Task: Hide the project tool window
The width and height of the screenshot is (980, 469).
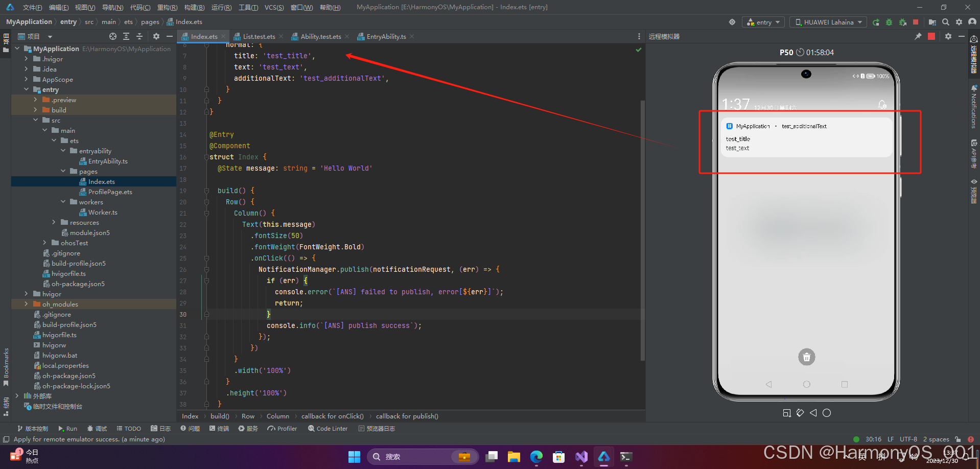Action: [x=170, y=36]
